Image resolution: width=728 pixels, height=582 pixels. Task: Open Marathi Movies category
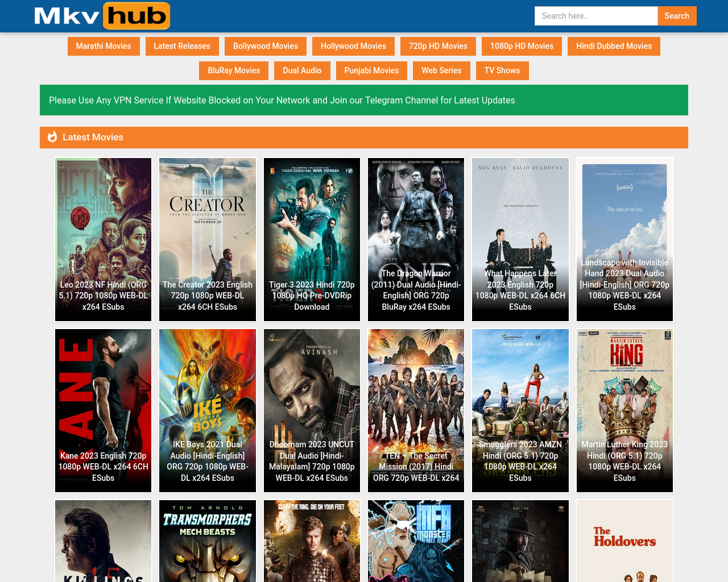(104, 46)
